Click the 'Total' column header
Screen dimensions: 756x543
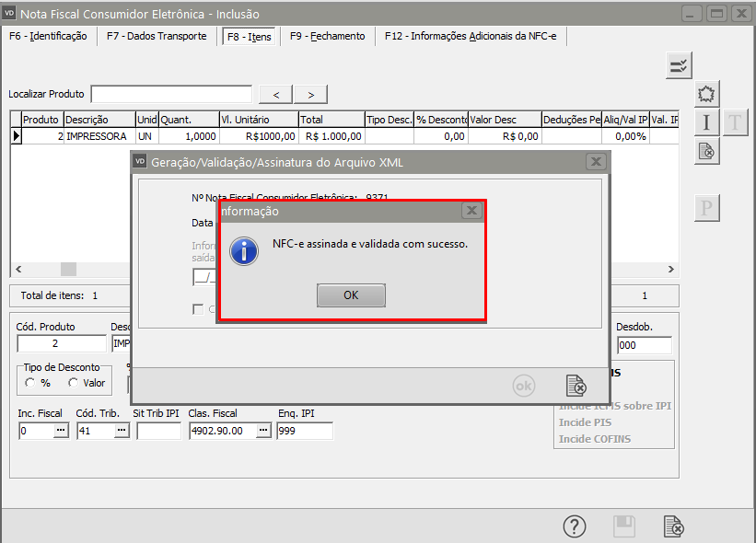pyautogui.click(x=331, y=120)
